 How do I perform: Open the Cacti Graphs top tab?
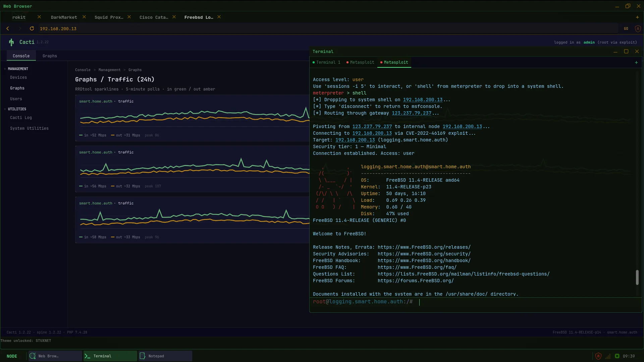(x=50, y=56)
